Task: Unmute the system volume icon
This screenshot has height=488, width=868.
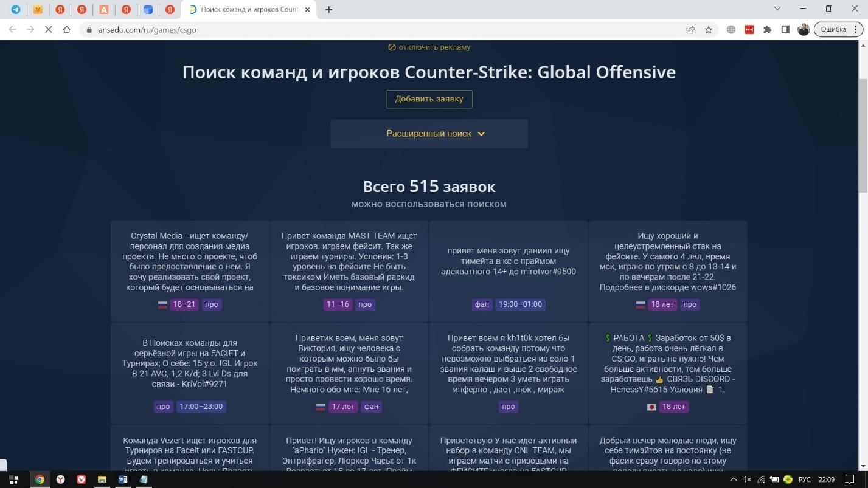Action: 747,479
